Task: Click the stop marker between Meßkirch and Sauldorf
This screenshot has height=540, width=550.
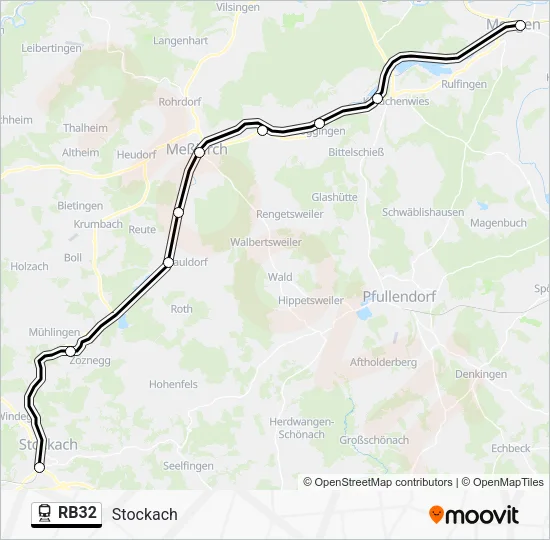Action: pos(179,212)
